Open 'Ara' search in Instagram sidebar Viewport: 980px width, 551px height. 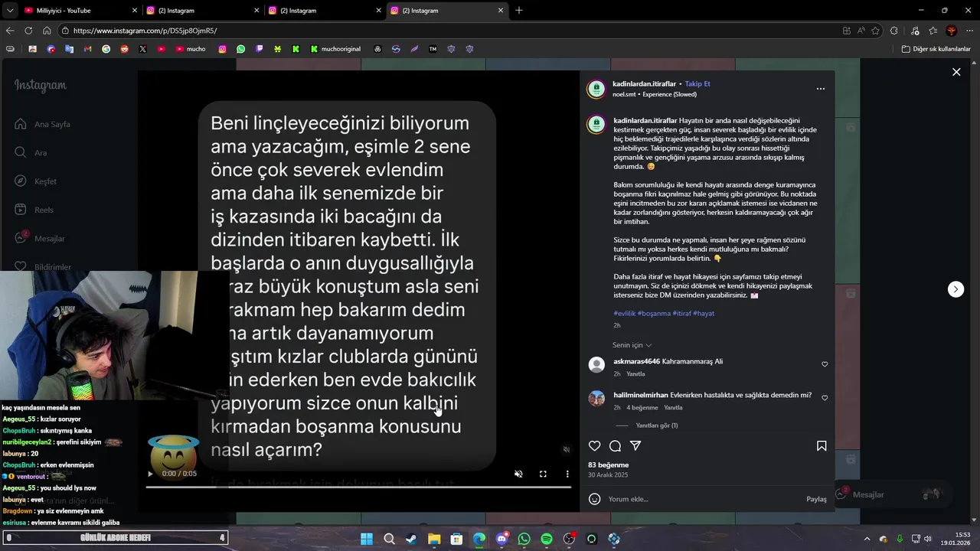click(31, 152)
